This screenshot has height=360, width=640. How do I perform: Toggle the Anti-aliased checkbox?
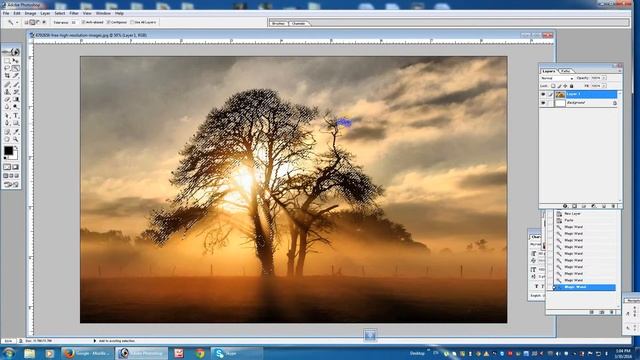(83, 22)
